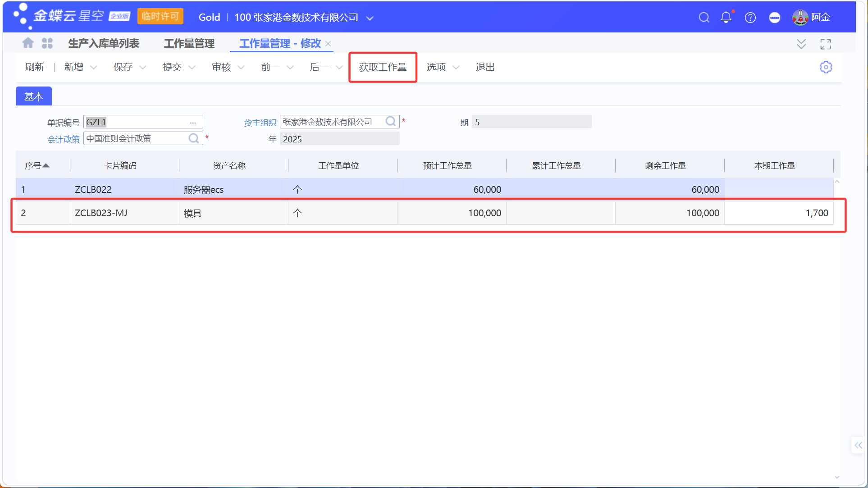Click 退出 to exit the form
Viewport: 868px width, 488px height.
coord(485,67)
